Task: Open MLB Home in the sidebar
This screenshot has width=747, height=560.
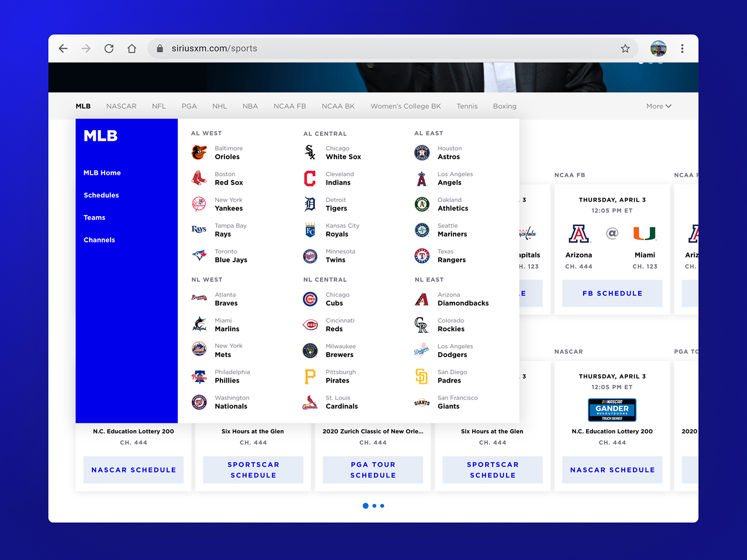Action: pos(102,173)
